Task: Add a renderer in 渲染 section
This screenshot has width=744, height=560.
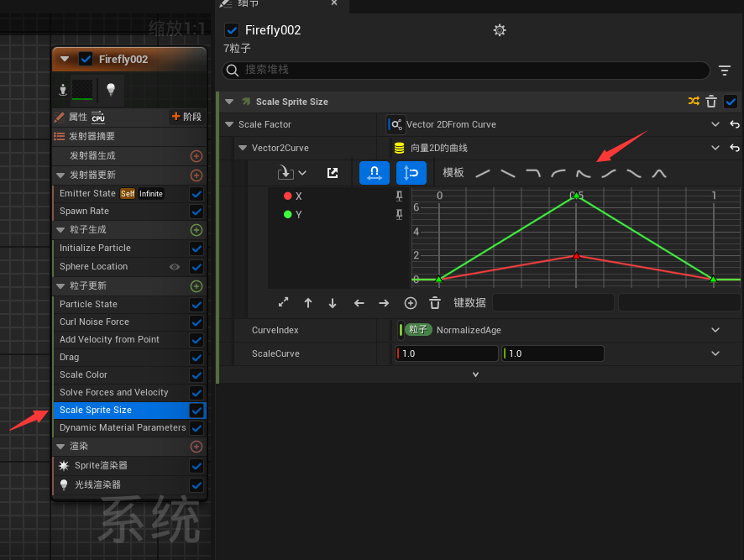Action: pyautogui.click(x=196, y=447)
